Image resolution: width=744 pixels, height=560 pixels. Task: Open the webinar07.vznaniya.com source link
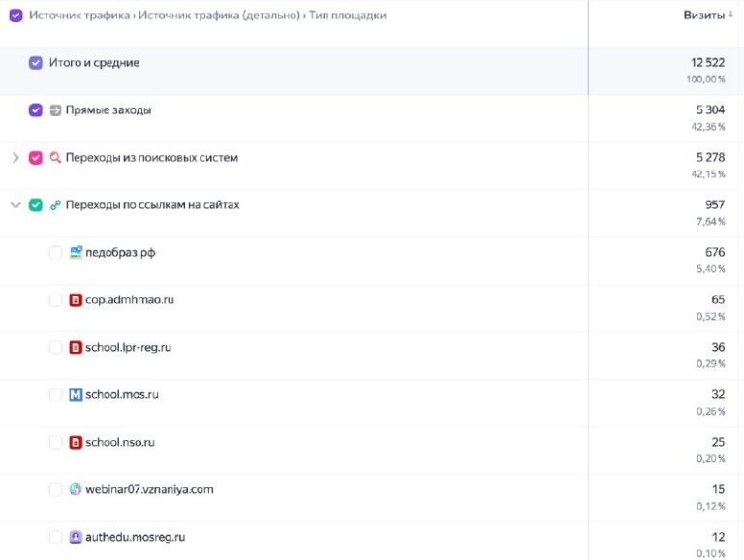coord(149,490)
